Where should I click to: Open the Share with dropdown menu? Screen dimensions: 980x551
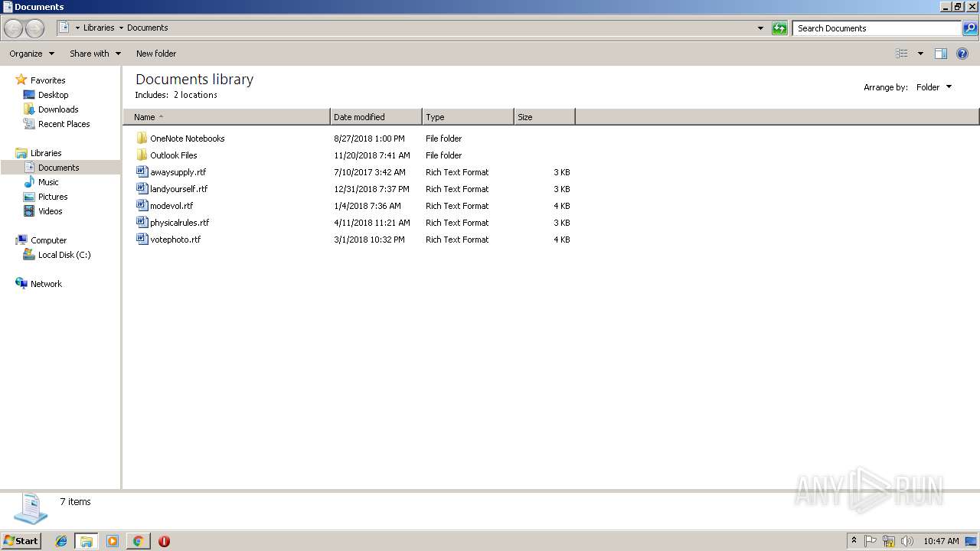(x=96, y=54)
